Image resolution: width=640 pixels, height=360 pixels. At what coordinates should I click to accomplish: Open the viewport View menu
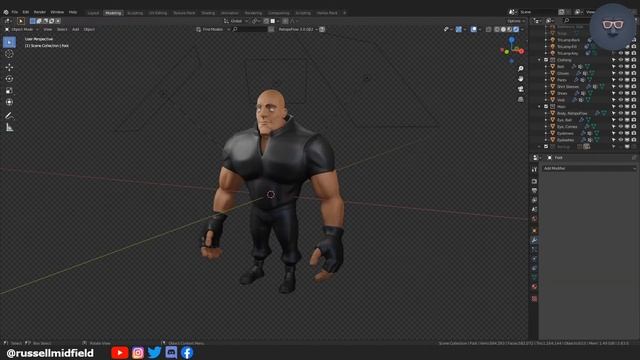[x=48, y=29]
